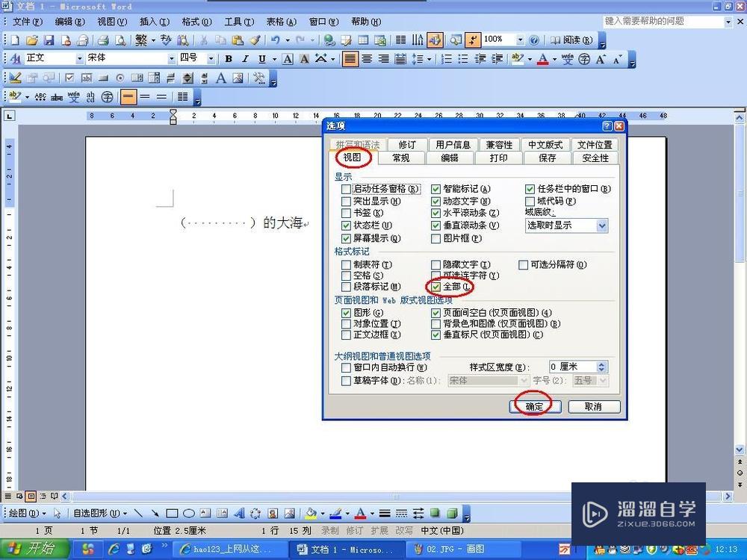Click the Undo arrow icon
This screenshot has height=560, width=747.
pos(276,40)
